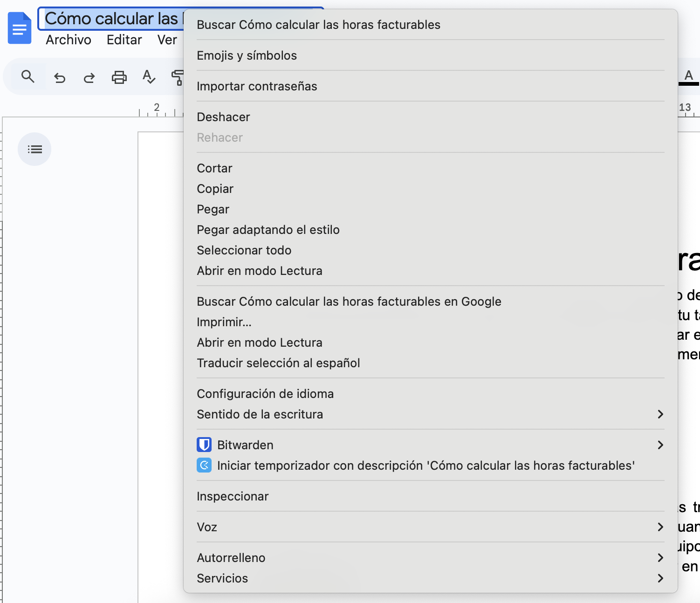700x603 pixels.
Task: Open the Archivo menu
Action: 68,40
